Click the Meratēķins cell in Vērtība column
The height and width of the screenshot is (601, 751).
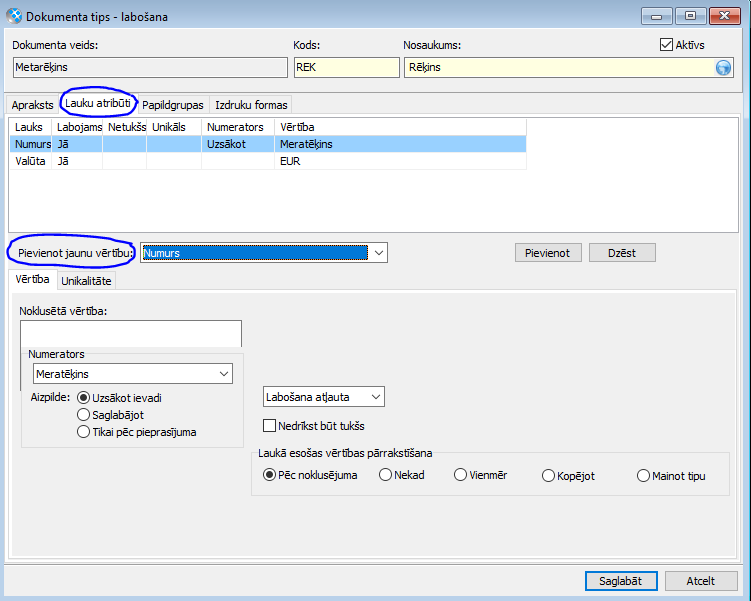tap(400, 144)
